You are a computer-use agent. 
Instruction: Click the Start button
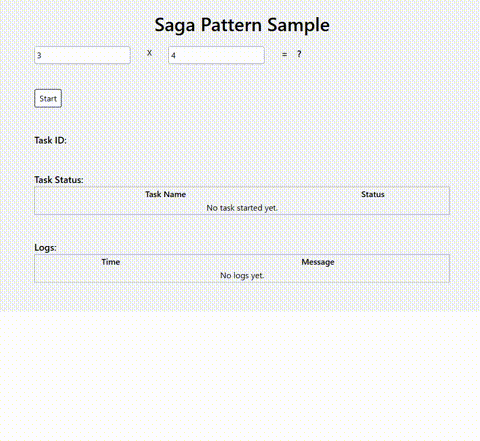48,98
